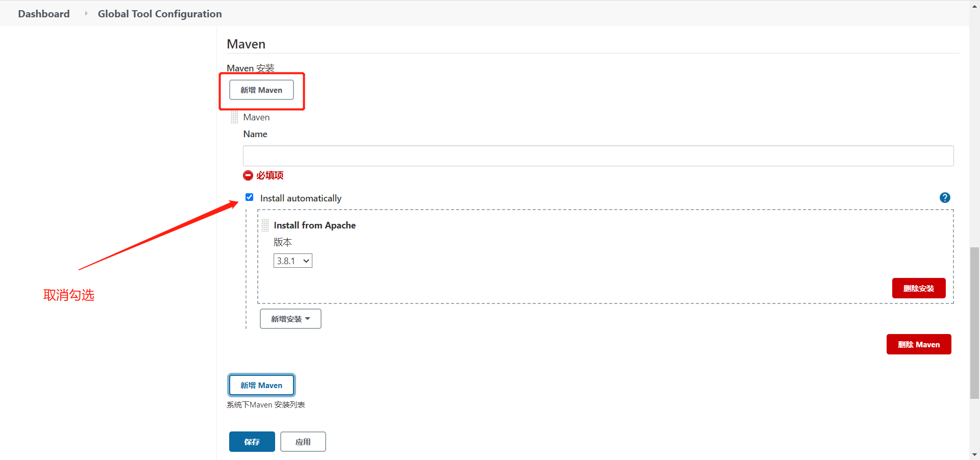Open the Maven version 3.8.1 dropdown
This screenshot has height=460, width=980.
[293, 261]
